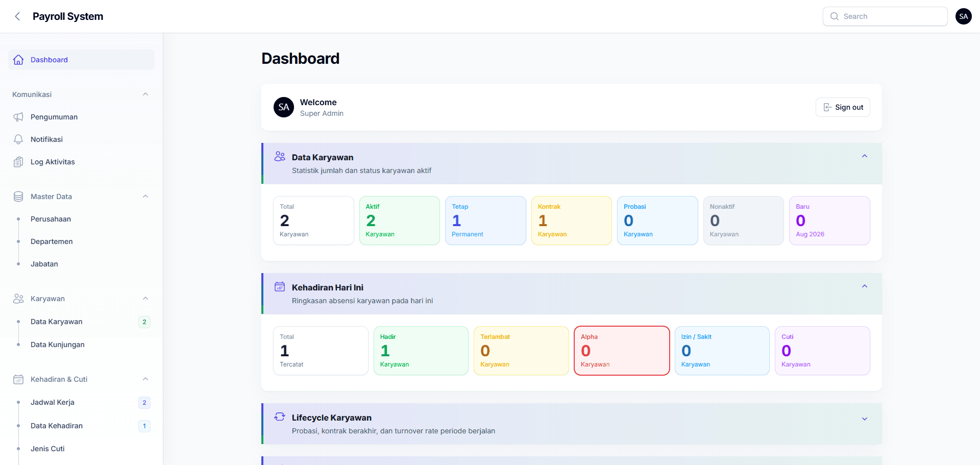Open Data Kehadiran sidebar item

click(x=81, y=426)
